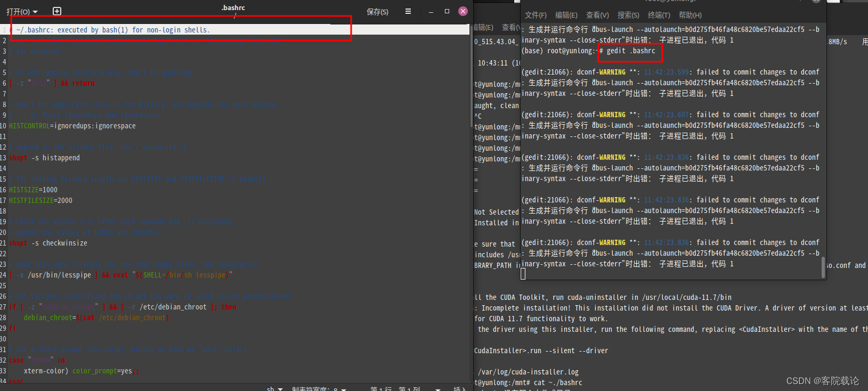
Task: Open the sh language selector in status bar
Action: point(274,388)
